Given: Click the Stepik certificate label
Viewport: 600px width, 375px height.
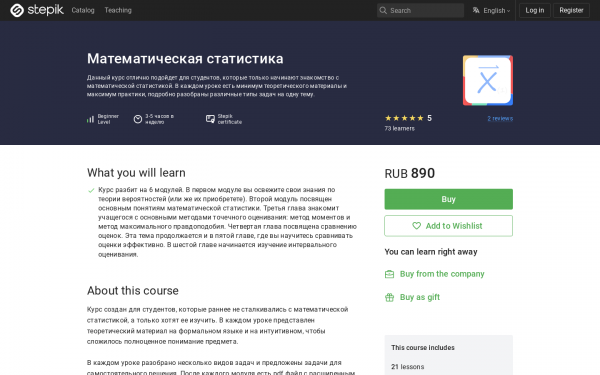Looking at the screenshot, I should [x=230, y=119].
